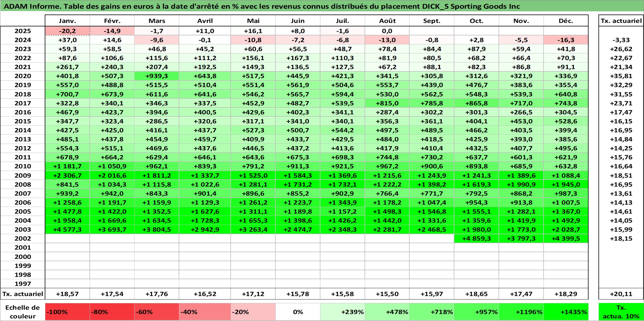Click cell value -16,3

coord(566,40)
